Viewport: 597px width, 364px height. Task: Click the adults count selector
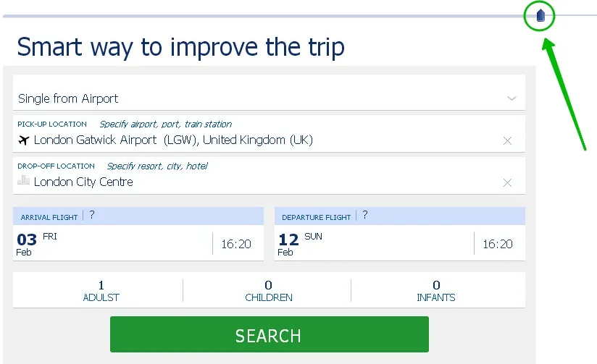coord(101,290)
